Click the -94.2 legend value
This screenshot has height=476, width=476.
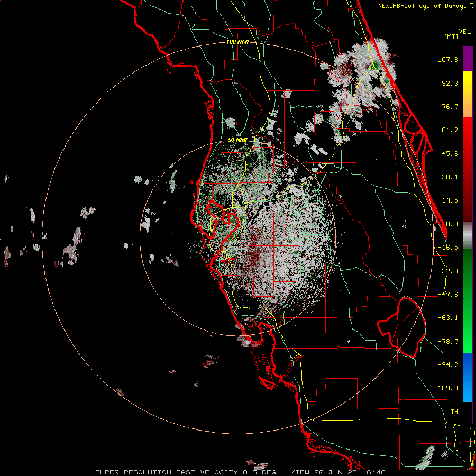448,364
